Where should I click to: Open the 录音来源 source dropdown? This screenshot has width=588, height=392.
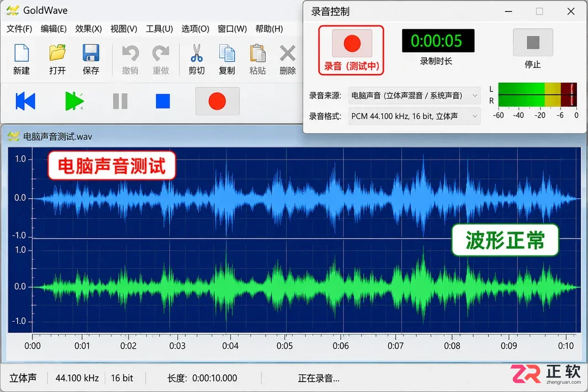coord(415,96)
